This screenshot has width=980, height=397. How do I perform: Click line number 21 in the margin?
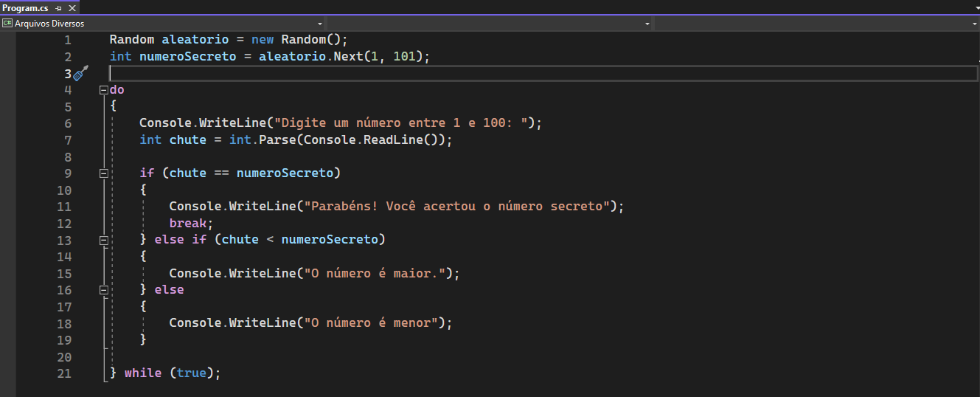64,373
